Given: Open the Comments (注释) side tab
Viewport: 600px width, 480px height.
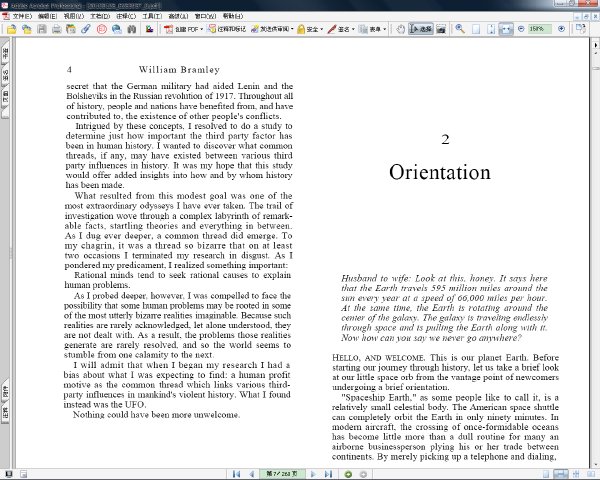Looking at the screenshot, I should 5,413.
